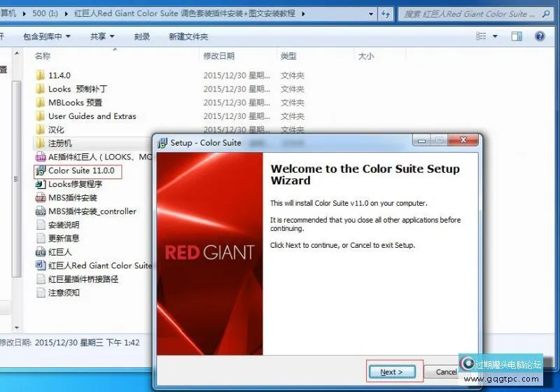The image size is (560, 392).
Task: Expand the arrow before 500 (I:)
Action: click(x=24, y=14)
